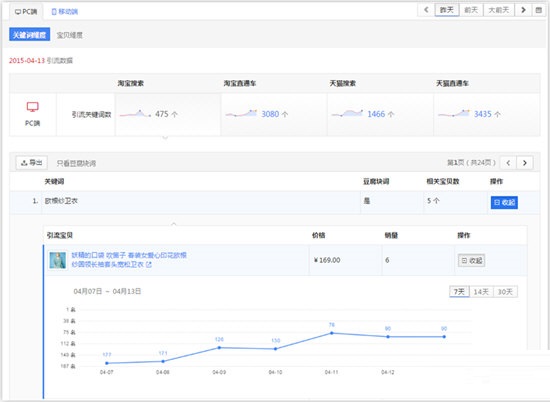Go to next date range arrow

pyautogui.click(x=523, y=10)
